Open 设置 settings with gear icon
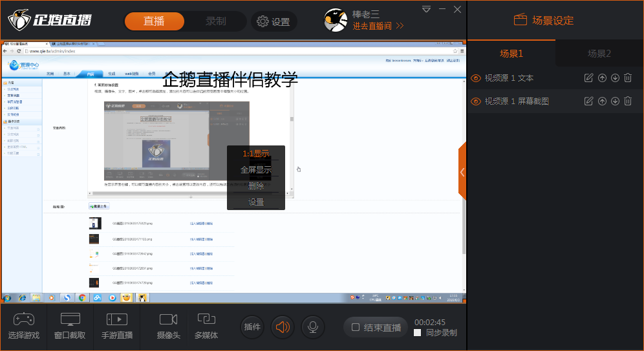 point(274,21)
